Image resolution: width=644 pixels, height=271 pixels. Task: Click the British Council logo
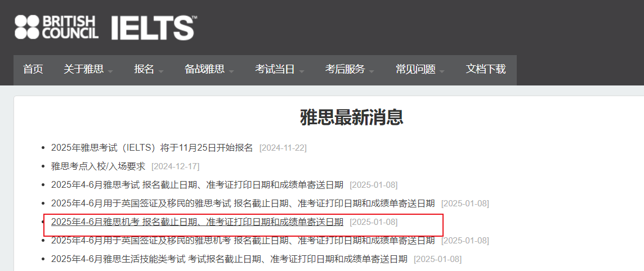56,27
